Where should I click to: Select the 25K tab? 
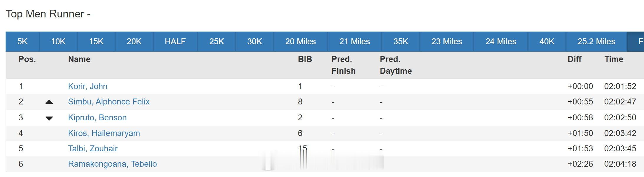pos(217,42)
